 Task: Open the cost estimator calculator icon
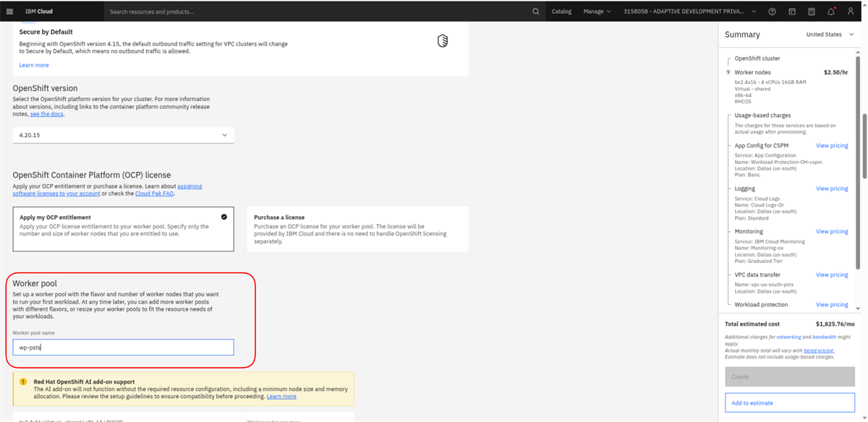click(x=812, y=12)
